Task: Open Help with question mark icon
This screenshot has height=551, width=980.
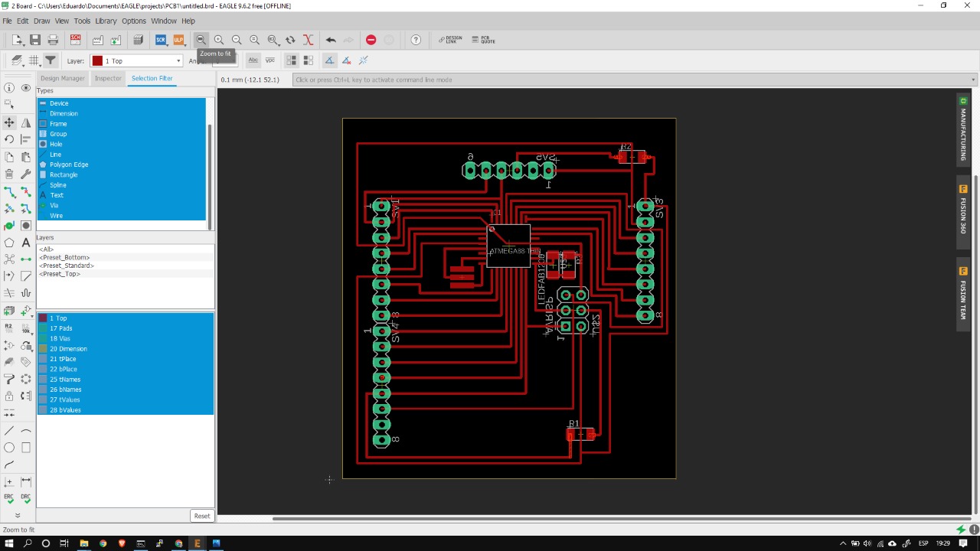Action: tap(416, 40)
